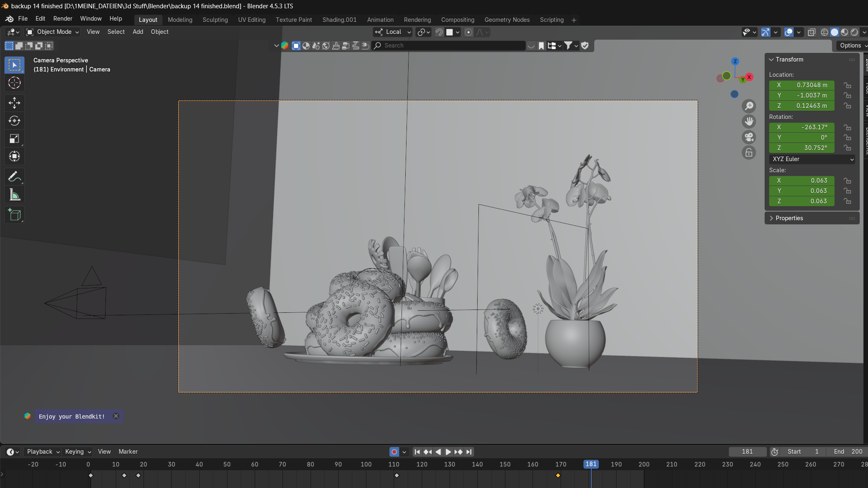Switch to the UV Editing tab
Image resolution: width=868 pixels, height=488 pixels.
click(251, 20)
